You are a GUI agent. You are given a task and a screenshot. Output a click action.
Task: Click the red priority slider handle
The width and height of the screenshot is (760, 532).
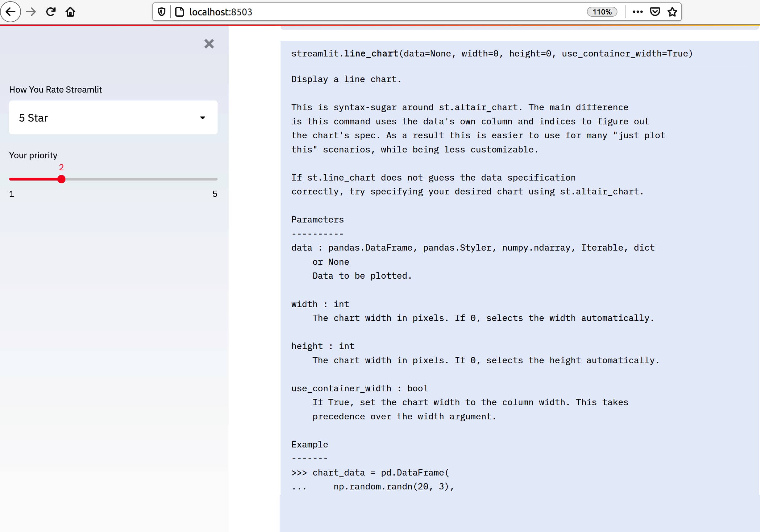[61, 179]
